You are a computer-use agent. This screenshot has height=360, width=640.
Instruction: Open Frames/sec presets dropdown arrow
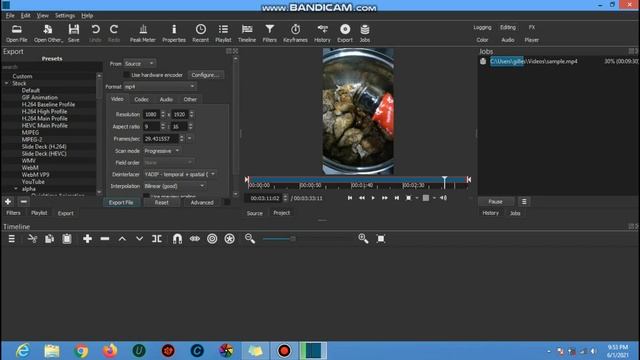point(189,139)
